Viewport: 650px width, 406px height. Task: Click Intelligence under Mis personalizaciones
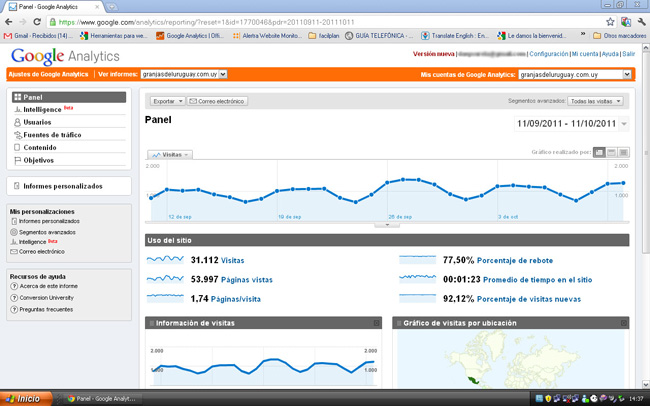point(32,242)
